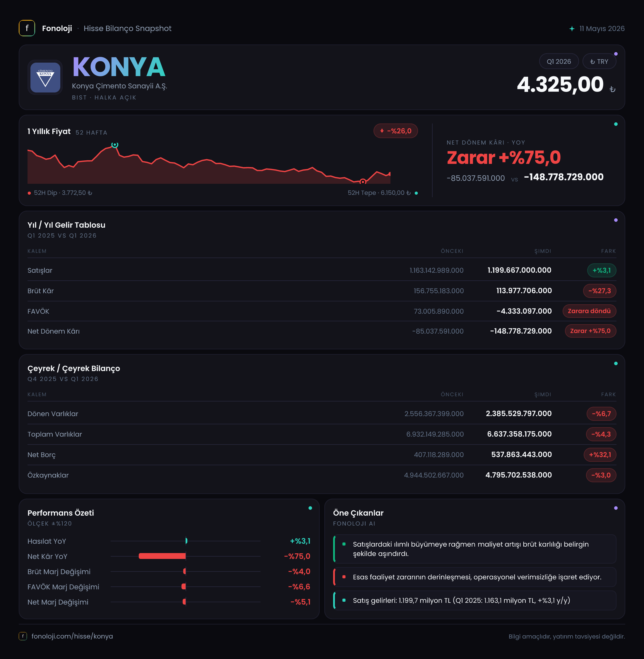Click the 'BIST · HALKA AÇIK' label
The width and height of the screenshot is (644, 659).
click(x=104, y=97)
